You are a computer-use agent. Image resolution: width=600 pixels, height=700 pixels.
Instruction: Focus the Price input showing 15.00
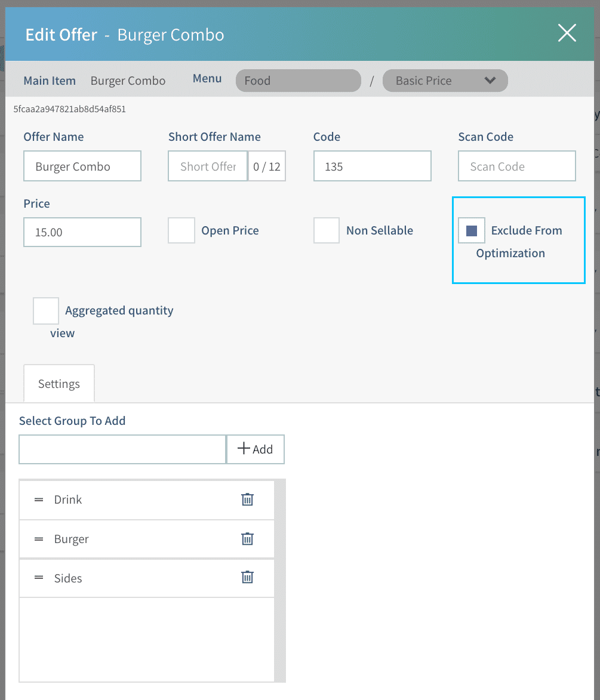click(x=82, y=232)
